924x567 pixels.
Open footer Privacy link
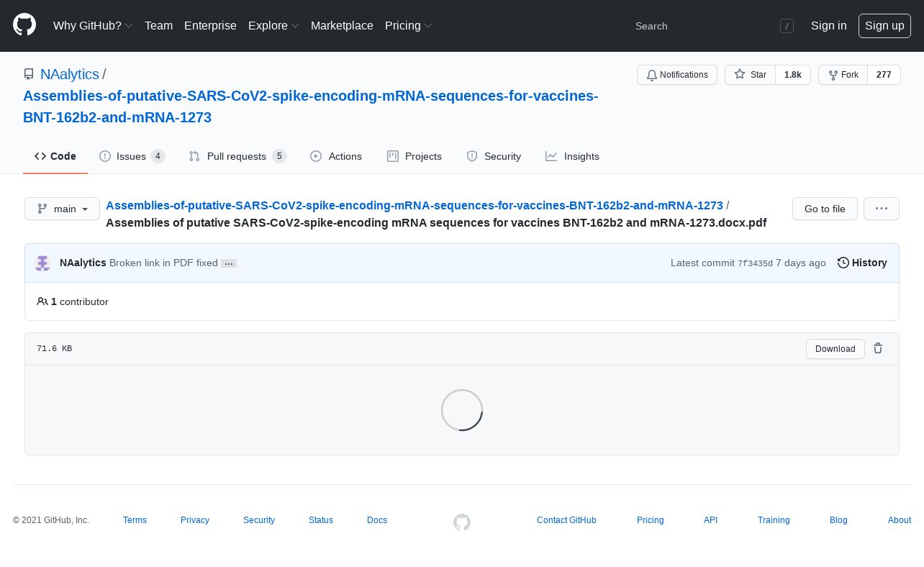(x=195, y=520)
